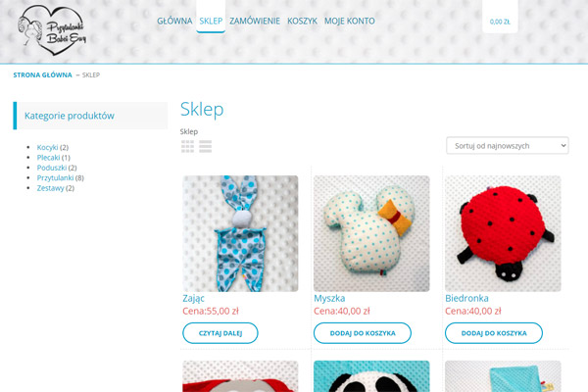Viewport: 588px width, 392px height.
Task: Open cart total showing 0,00 zł
Action: click(x=500, y=22)
